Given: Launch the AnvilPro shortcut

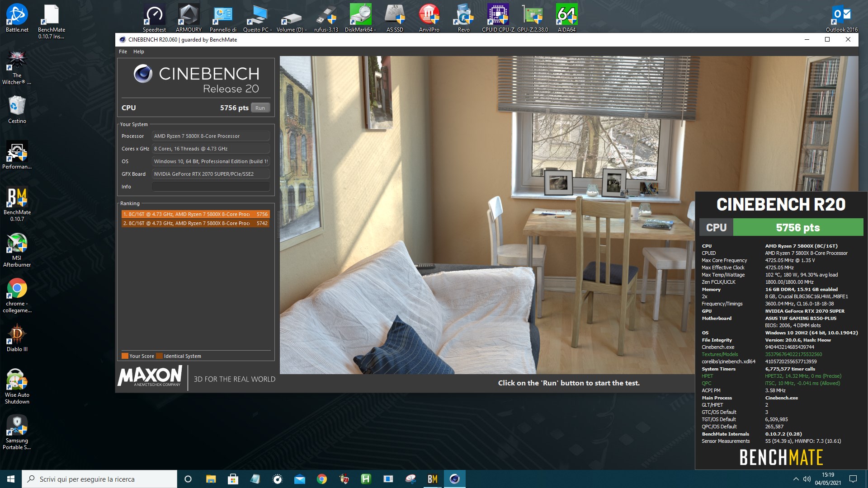Looking at the screenshot, I should coord(429,18).
